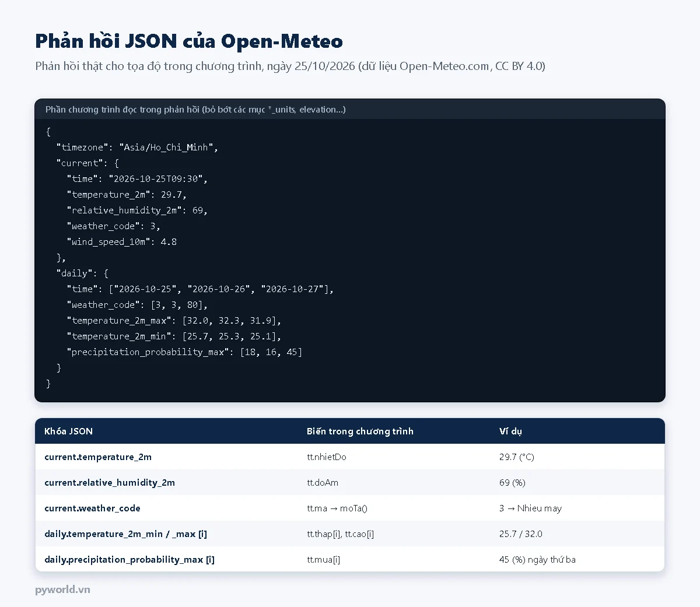Click the "time": "2026-10-25T09:30" line
700x607 pixels.
click(x=137, y=179)
